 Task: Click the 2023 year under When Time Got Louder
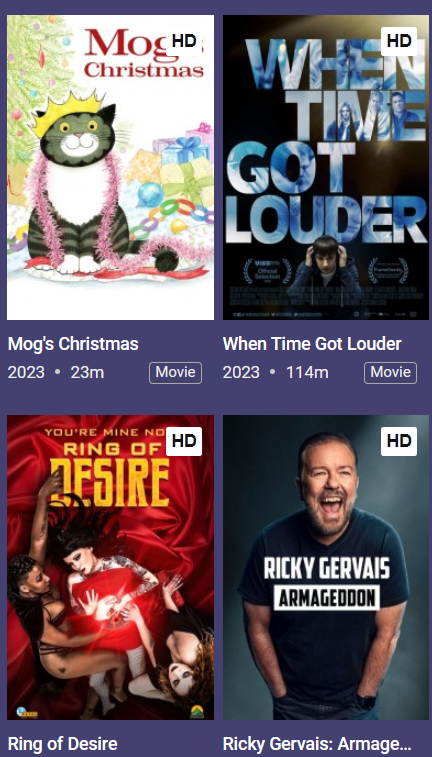point(240,373)
